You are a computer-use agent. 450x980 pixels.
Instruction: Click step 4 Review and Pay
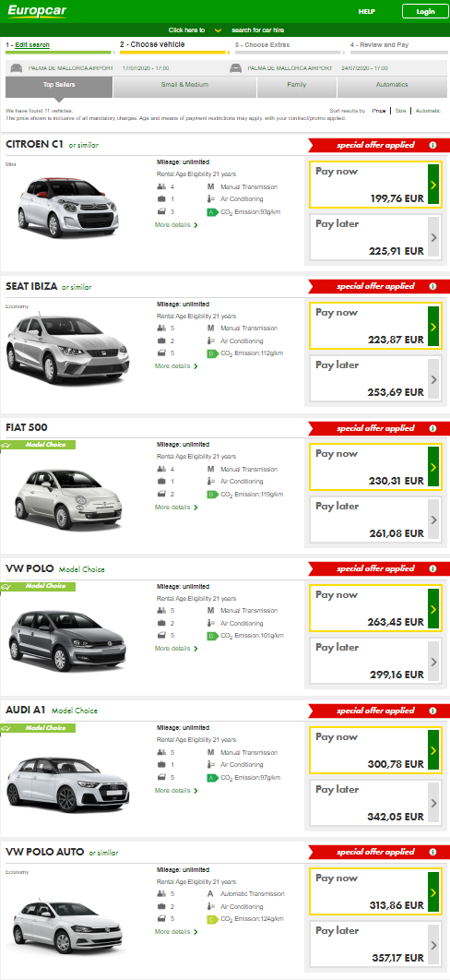(380, 45)
